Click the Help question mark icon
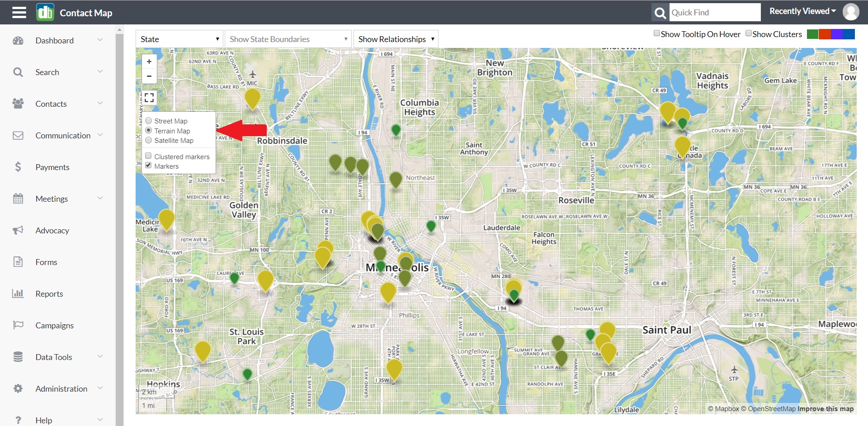This screenshot has height=426, width=868. click(18, 420)
